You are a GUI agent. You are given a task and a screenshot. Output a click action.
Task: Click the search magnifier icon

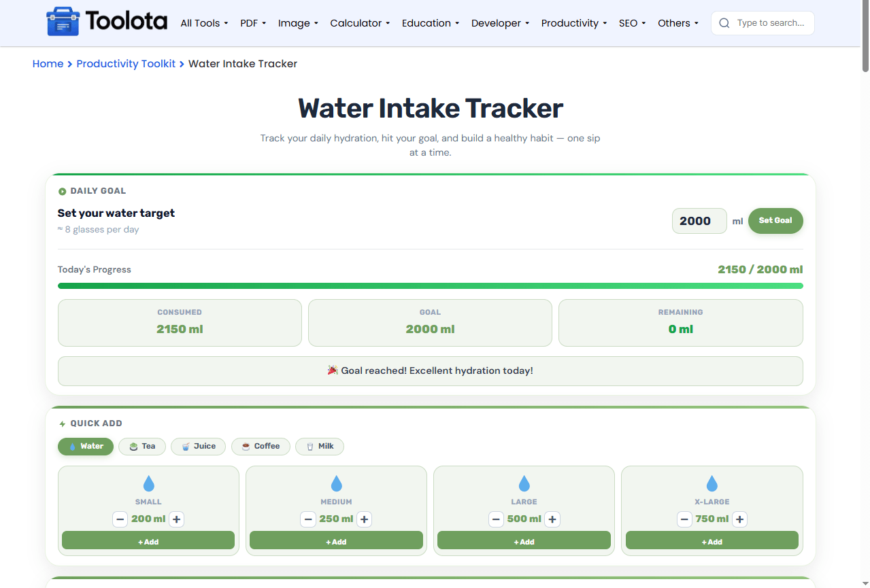click(x=724, y=23)
